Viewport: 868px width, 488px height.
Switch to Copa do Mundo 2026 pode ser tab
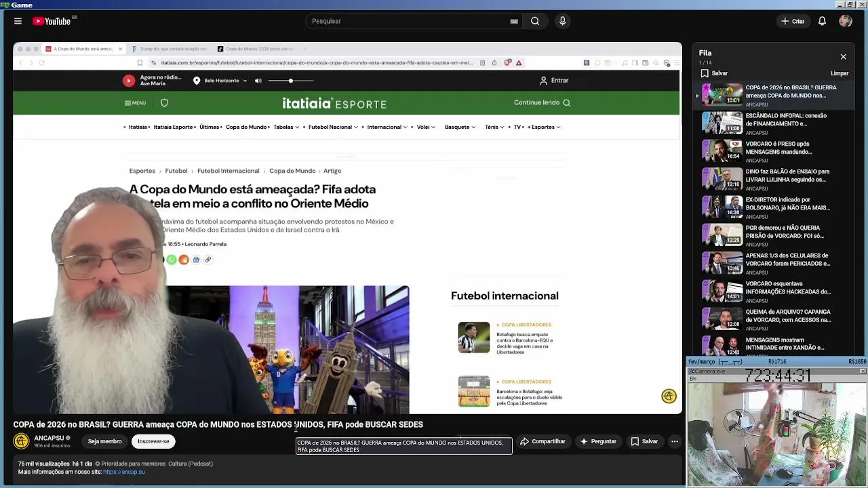point(256,49)
